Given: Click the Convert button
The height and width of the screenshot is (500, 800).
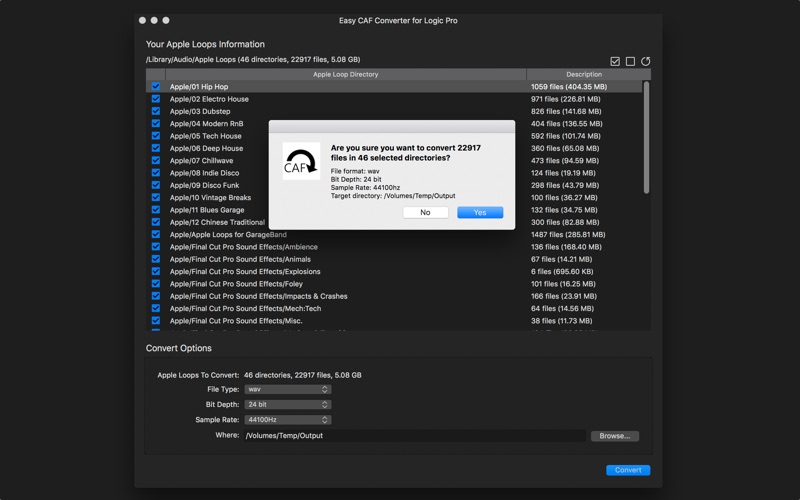Looking at the screenshot, I should click(x=628, y=470).
